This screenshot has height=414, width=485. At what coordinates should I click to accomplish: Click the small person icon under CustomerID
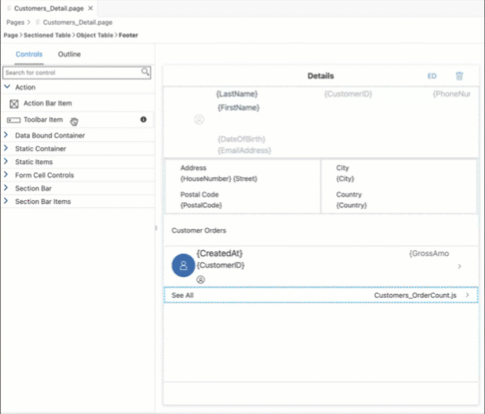[200, 279]
